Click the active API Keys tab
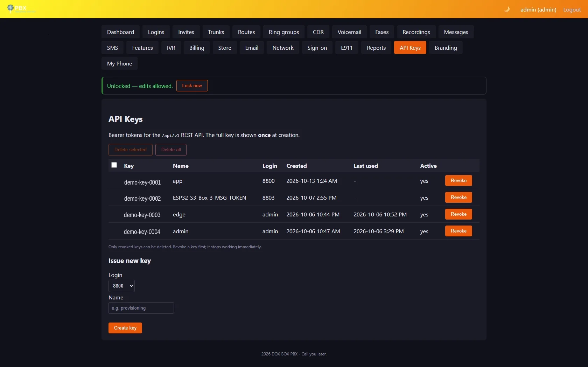This screenshot has height=367, width=588. (410, 48)
